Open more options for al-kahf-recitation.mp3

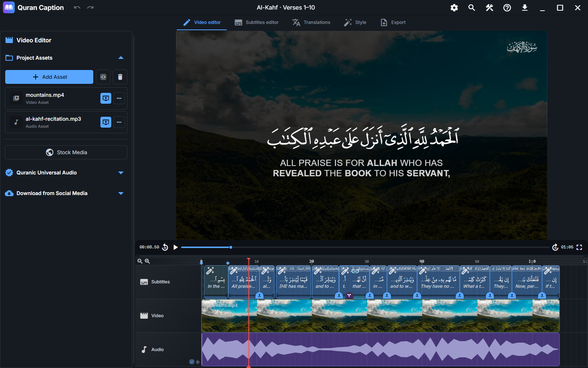[x=119, y=122]
